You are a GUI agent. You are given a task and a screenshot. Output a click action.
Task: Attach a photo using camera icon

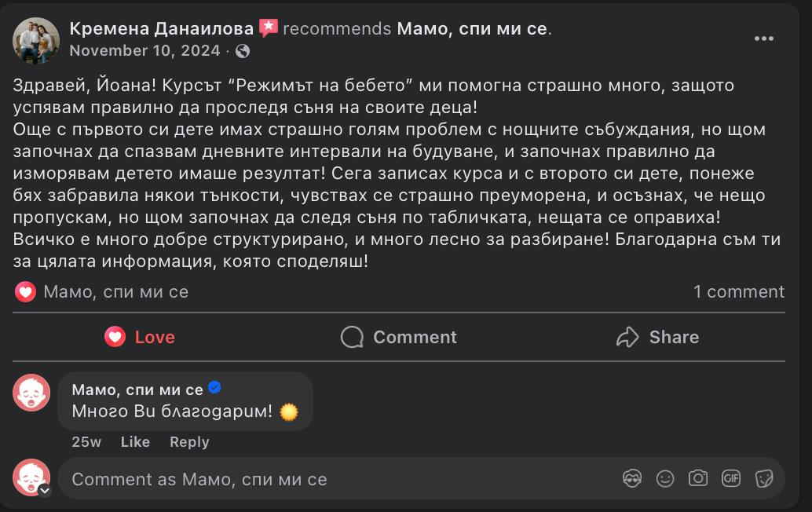pos(698,478)
